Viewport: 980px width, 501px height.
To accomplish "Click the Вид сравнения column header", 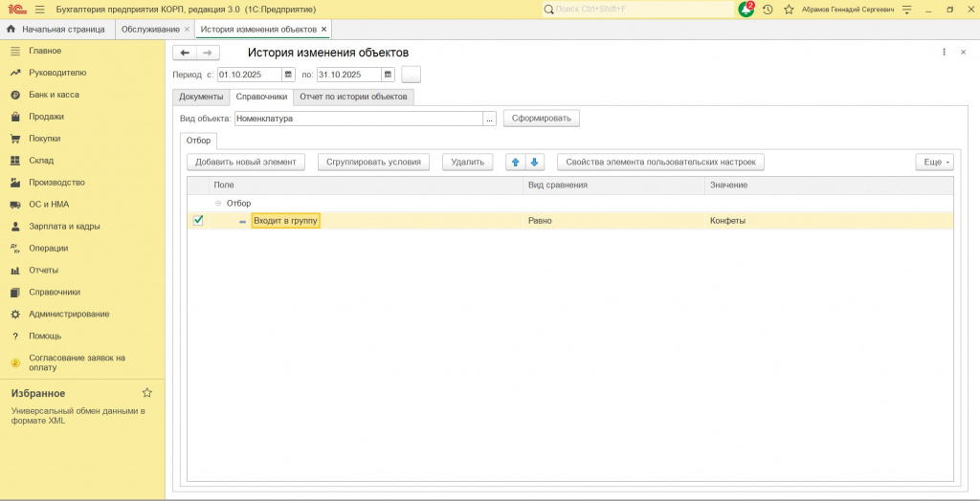I will point(613,185).
